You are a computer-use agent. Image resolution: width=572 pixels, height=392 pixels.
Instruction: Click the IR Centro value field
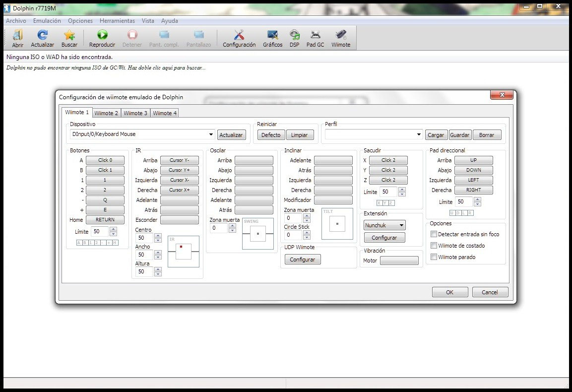pyautogui.click(x=145, y=238)
